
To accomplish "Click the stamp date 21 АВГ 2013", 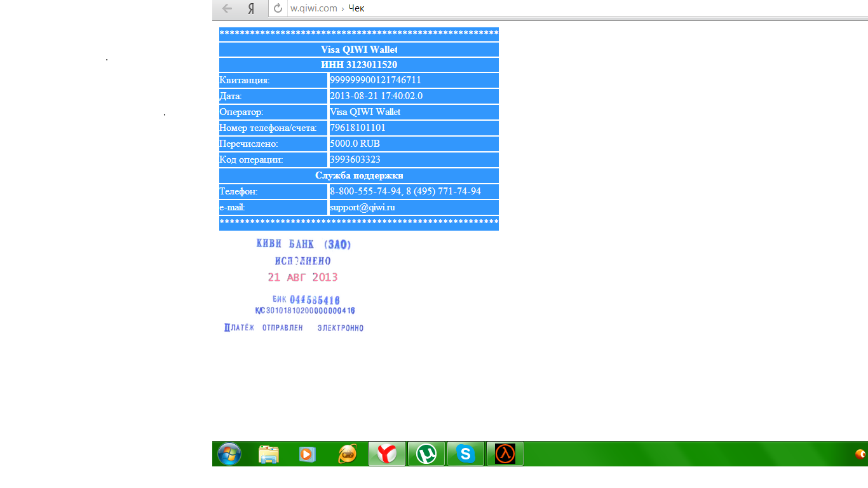I will (x=302, y=277).
